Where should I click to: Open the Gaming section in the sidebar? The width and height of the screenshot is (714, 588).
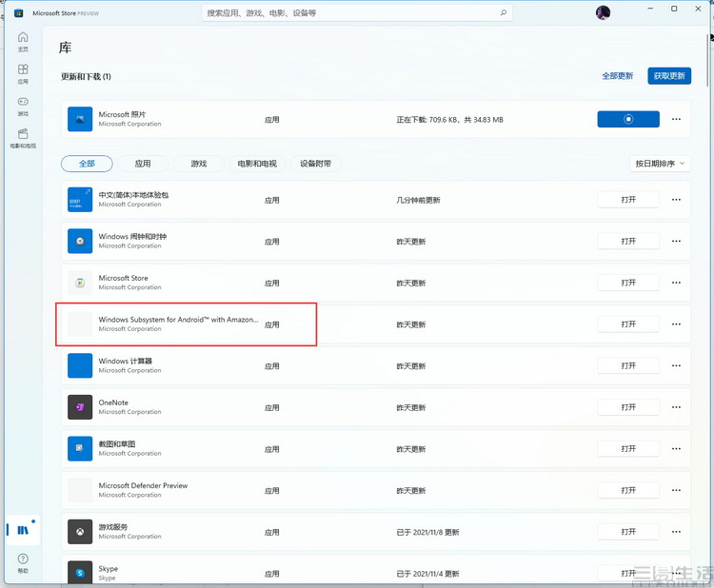[23, 106]
